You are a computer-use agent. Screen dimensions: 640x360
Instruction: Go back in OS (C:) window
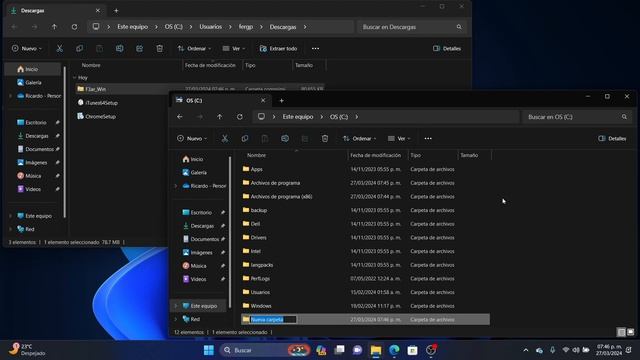click(180, 117)
